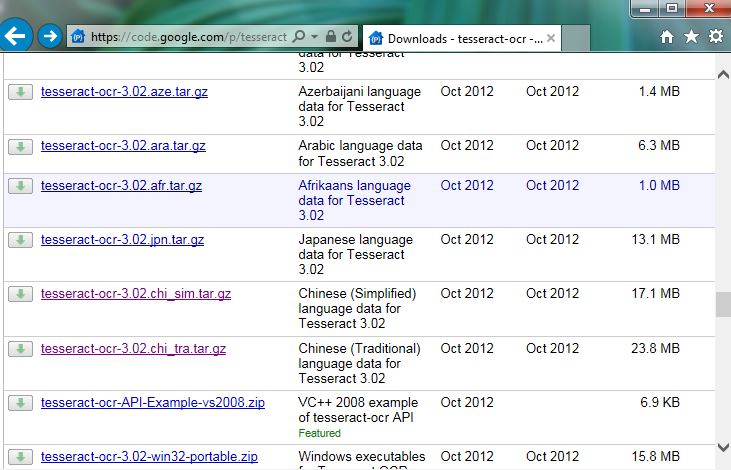The width and height of the screenshot is (731, 470).
Task: Click the Japanese language data description
Action: 355,255
